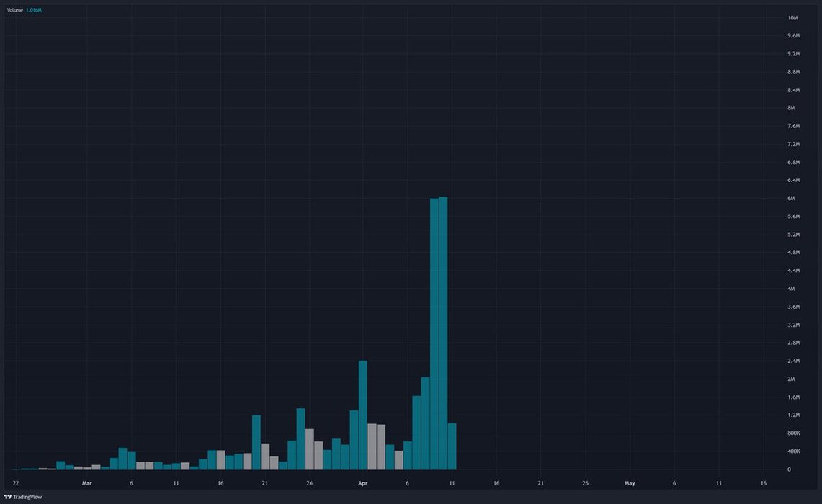
Task: Click the 400K scale label
Action: coord(794,451)
